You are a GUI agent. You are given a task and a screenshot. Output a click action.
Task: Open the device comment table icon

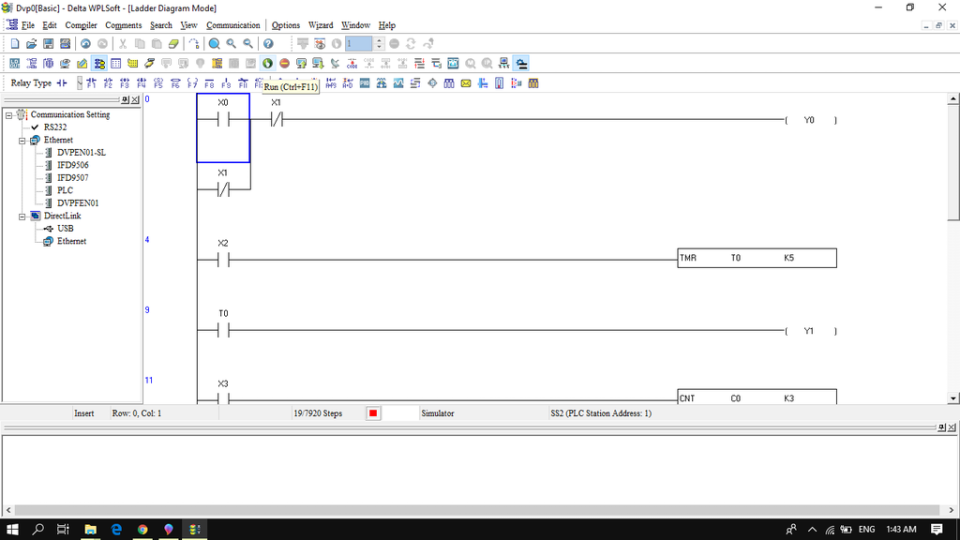(116, 63)
